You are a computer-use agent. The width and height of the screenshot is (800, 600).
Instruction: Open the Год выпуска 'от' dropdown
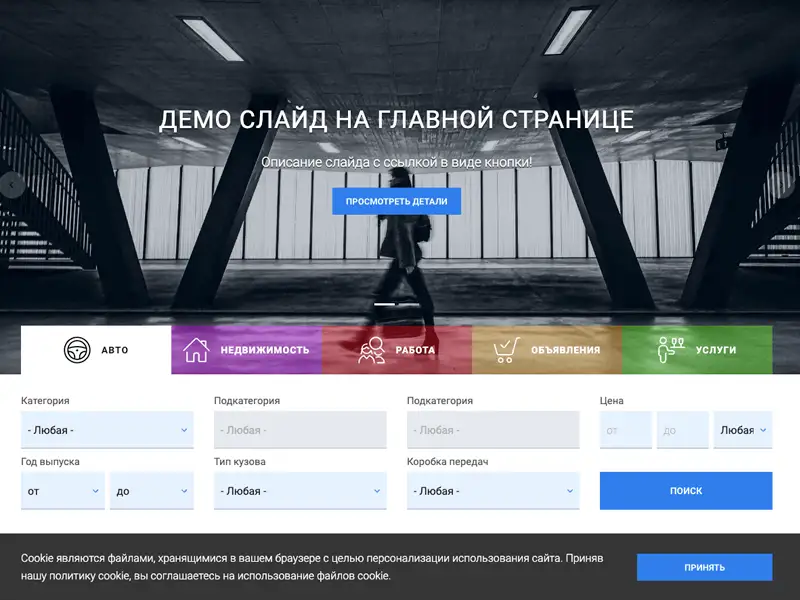click(x=63, y=491)
